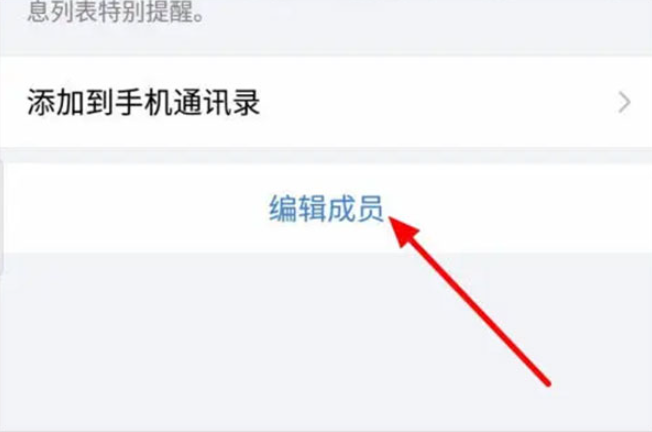Screen dimensions: 652x432
Task: Click the word 手机 in the contacts row
Action: coord(143,102)
